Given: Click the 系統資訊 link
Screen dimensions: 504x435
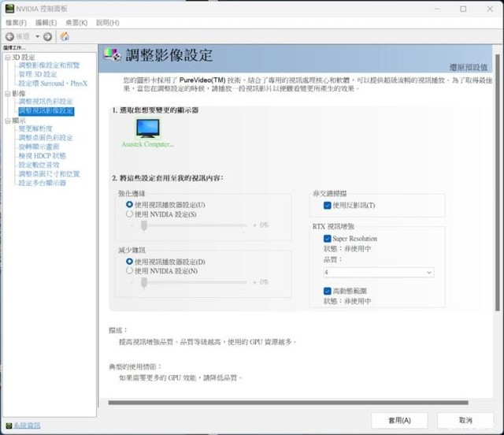Looking at the screenshot, I should pos(27,426).
